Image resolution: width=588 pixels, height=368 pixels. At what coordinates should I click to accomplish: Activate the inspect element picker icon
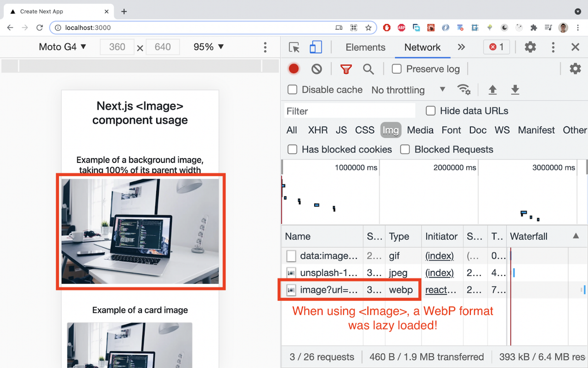294,47
